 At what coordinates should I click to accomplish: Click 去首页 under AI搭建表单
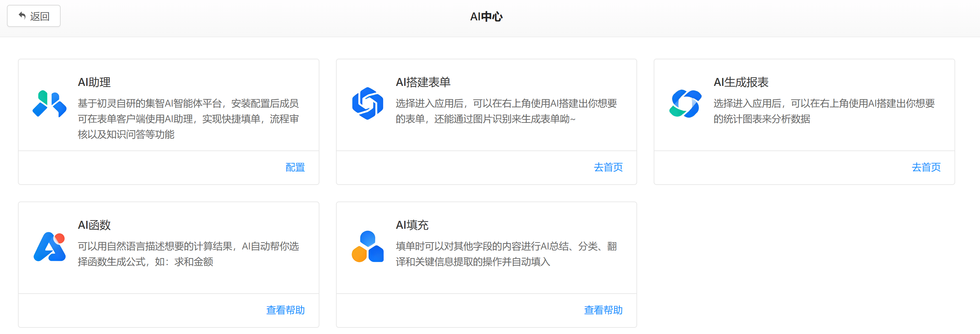[608, 167]
